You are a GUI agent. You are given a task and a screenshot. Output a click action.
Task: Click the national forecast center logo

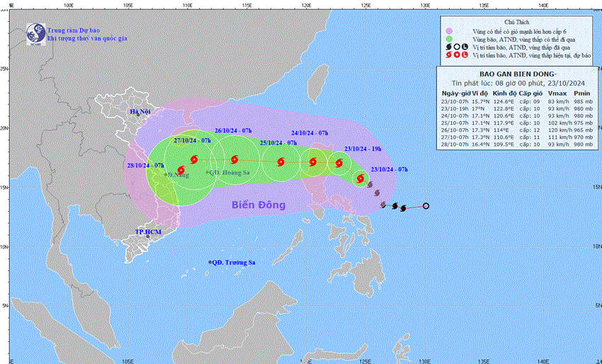[36, 34]
